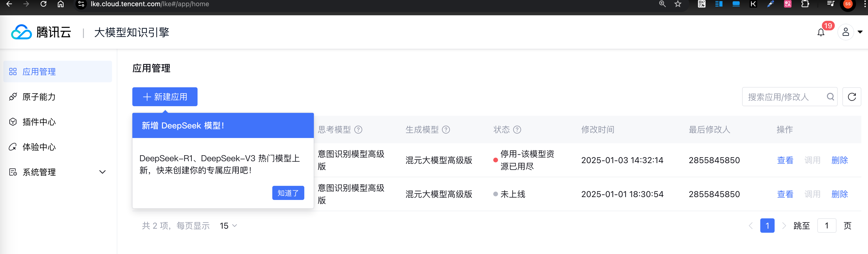Viewport: 868px width, 254px height.
Task: Open the pink translate extension icon
Action: click(788, 4)
